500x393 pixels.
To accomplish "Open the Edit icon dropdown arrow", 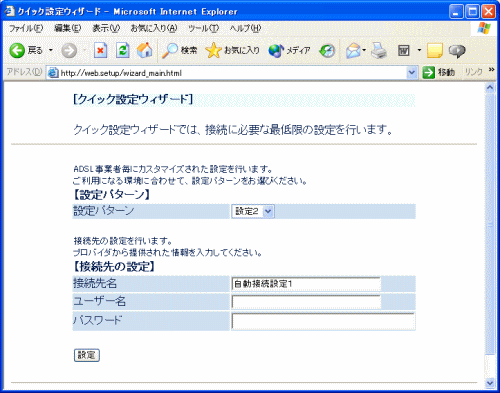I will (x=419, y=51).
